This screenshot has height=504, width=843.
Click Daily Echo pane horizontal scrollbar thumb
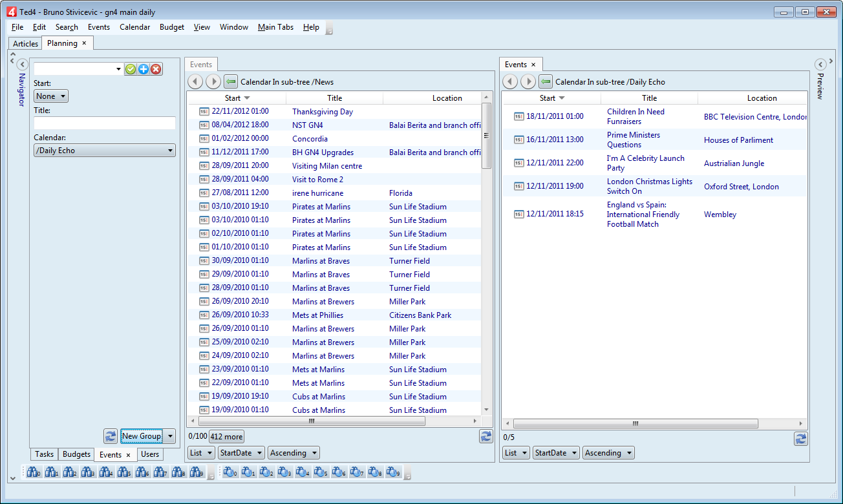pyautogui.click(x=635, y=424)
